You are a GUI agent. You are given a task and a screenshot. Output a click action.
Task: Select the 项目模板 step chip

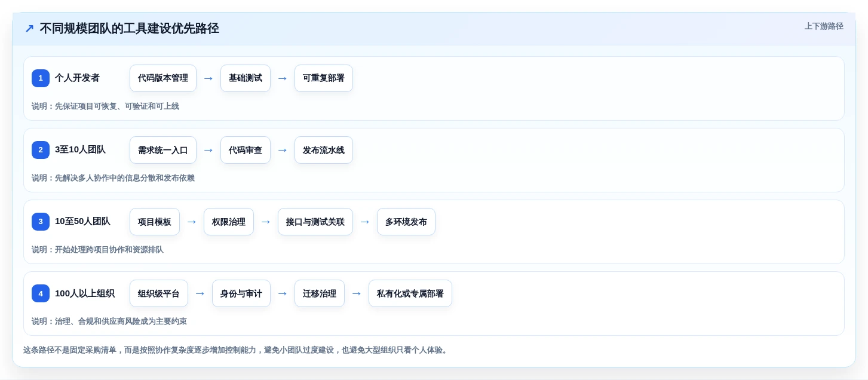155,222
